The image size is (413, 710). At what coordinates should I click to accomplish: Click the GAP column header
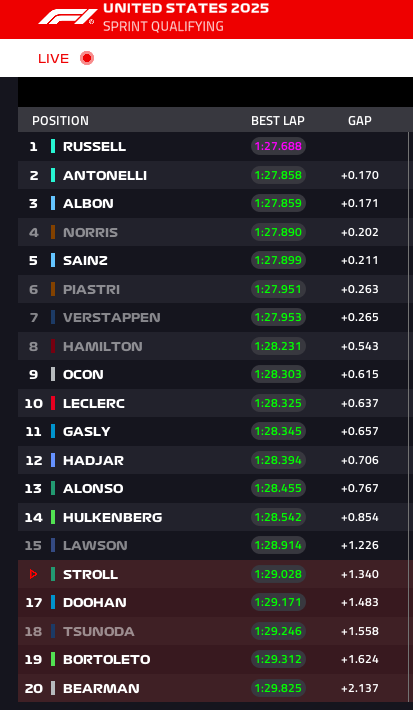coord(360,121)
